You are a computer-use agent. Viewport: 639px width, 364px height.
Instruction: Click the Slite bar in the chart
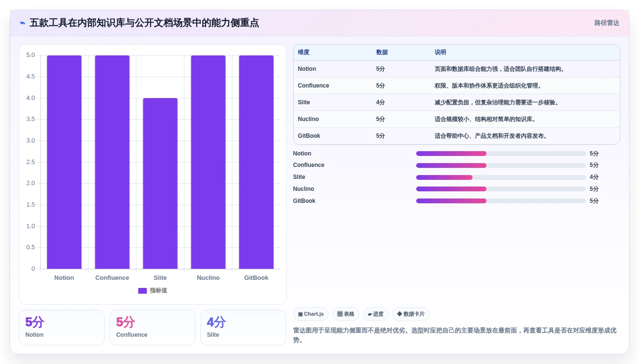pos(160,184)
